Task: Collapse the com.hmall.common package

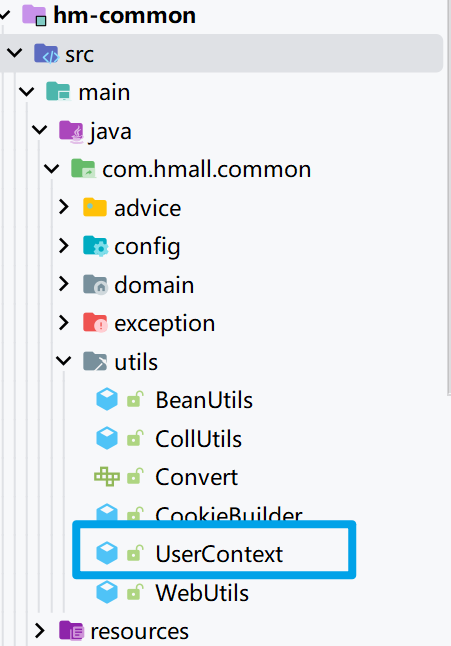Action: pos(51,169)
